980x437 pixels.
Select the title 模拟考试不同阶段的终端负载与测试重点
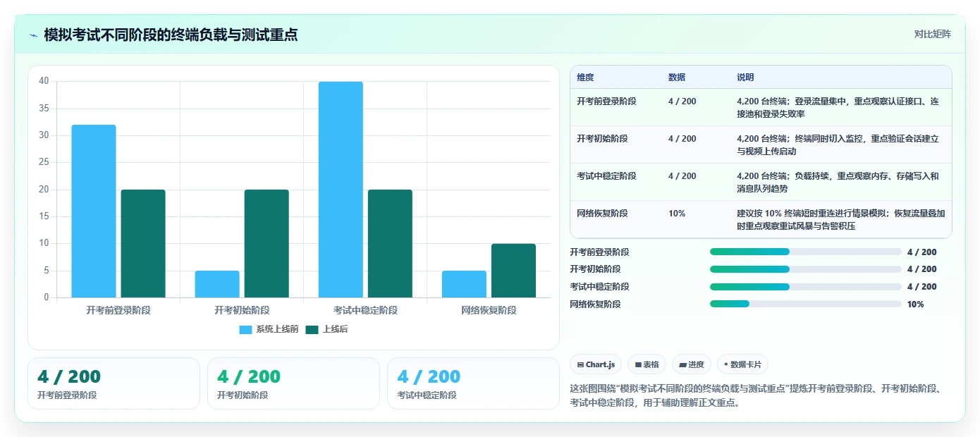coord(171,35)
